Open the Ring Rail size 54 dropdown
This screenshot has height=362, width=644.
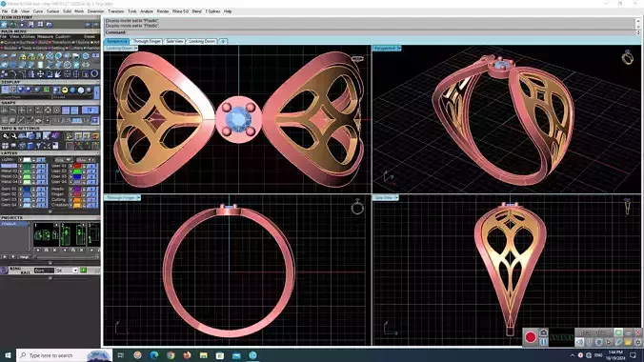pyautogui.click(x=75, y=271)
